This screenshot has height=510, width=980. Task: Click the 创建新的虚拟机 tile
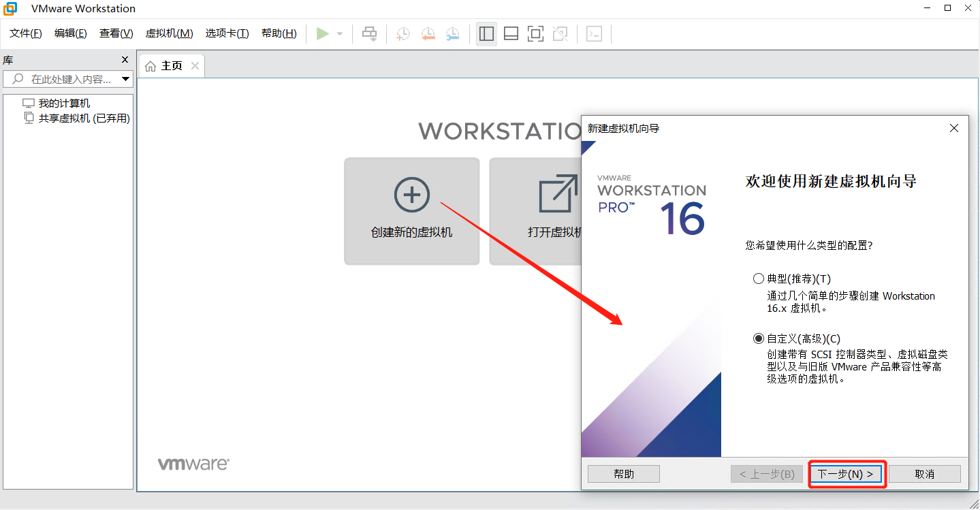pos(412,211)
